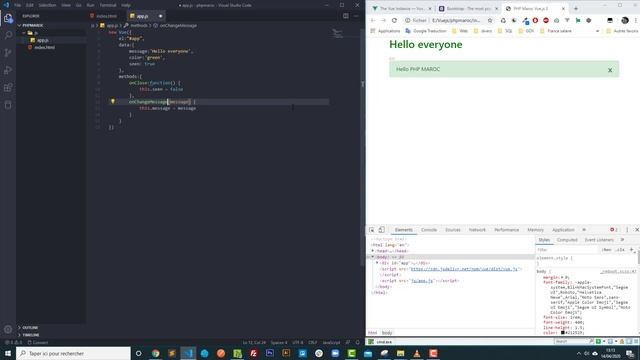
Task: Toggle the DevTools device toolbar
Action: [381, 230]
